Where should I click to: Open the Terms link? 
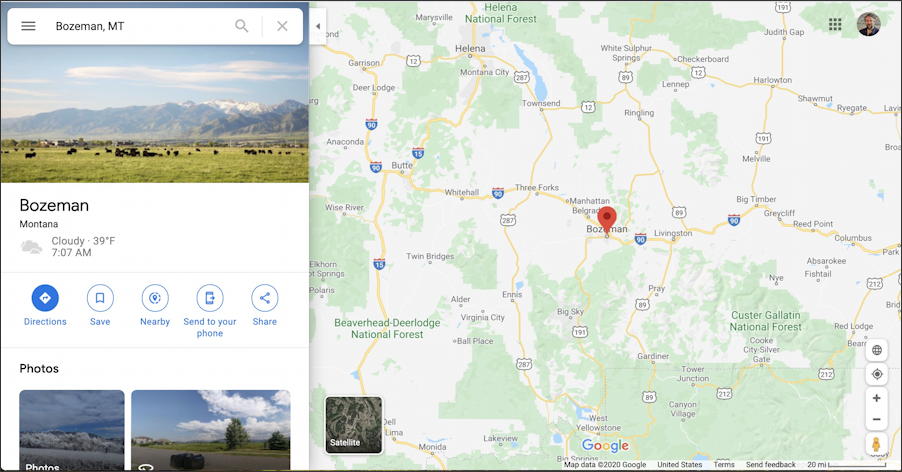coord(724,465)
